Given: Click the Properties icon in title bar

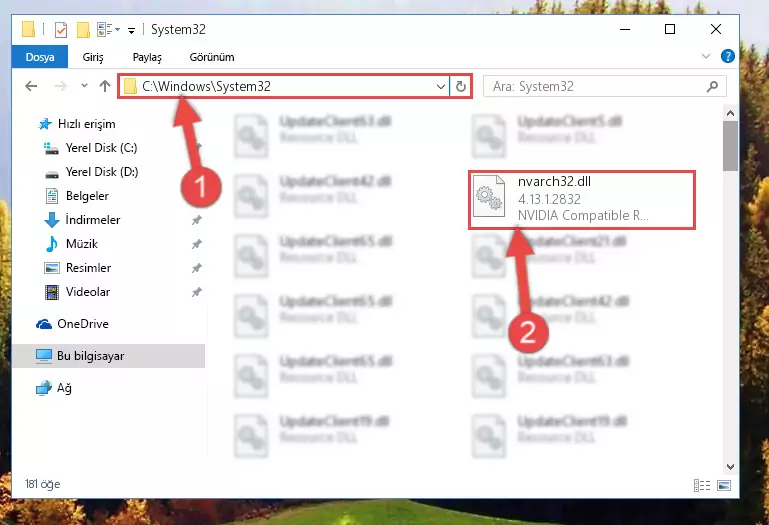Looking at the screenshot, I should (61, 30).
